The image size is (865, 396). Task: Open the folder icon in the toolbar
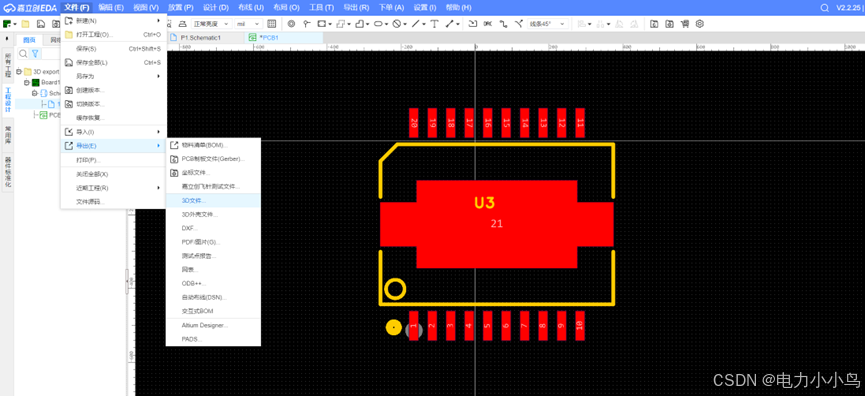25,24
